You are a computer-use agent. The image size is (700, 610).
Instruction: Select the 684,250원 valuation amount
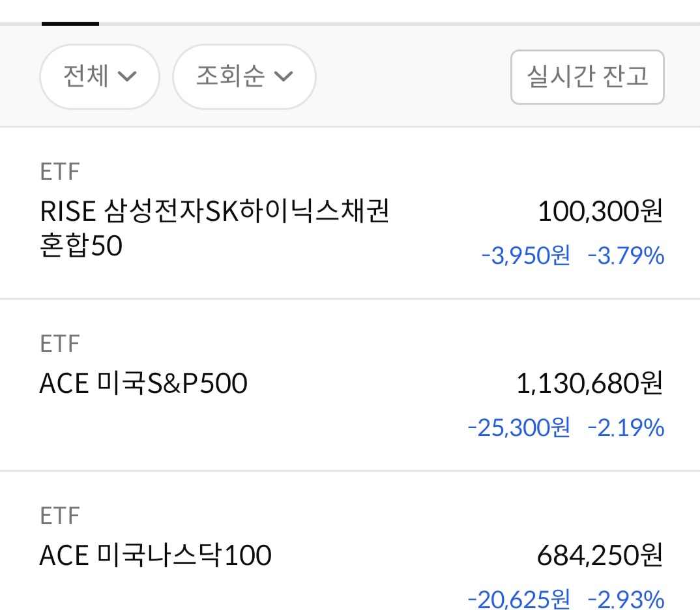[600, 556]
